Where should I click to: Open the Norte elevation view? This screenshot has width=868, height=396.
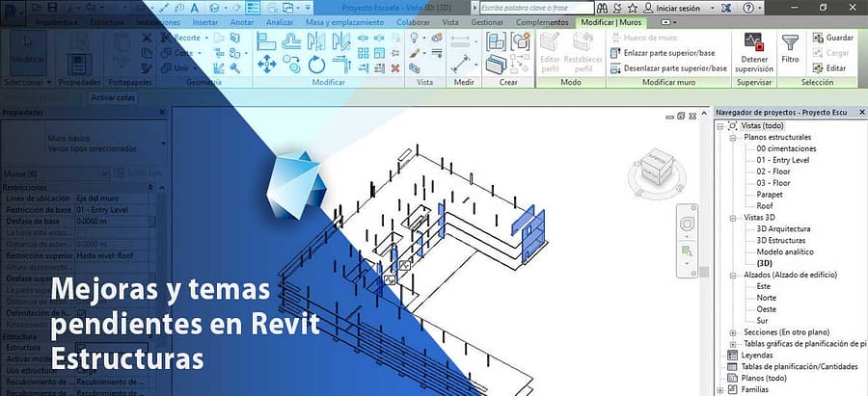pyautogui.click(x=766, y=298)
